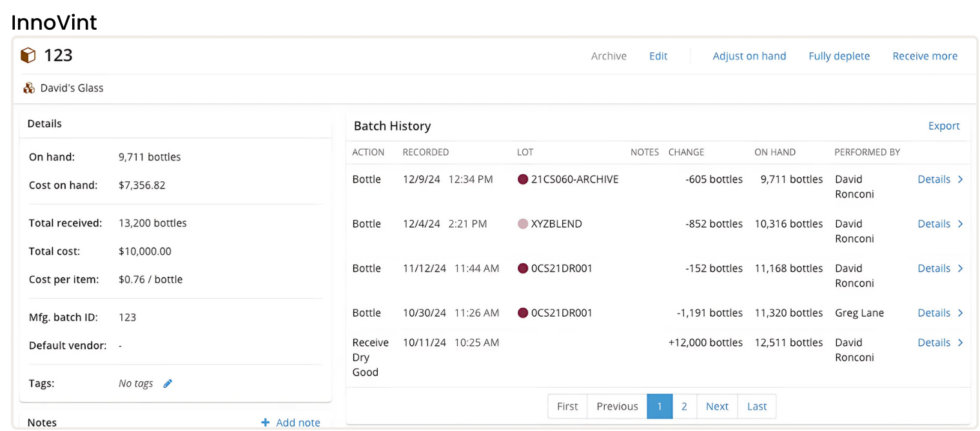980x431 pixels.
Task: Open Details for the 11/12/24 bottle action
Action: coord(934,268)
